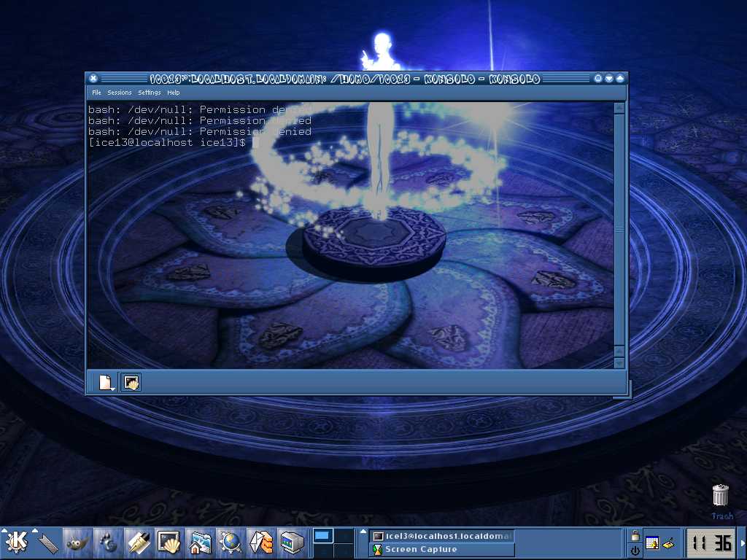Click the first 'Permission denied' terminal line
This screenshot has width=747, height=560.
[x=200, y=109]
